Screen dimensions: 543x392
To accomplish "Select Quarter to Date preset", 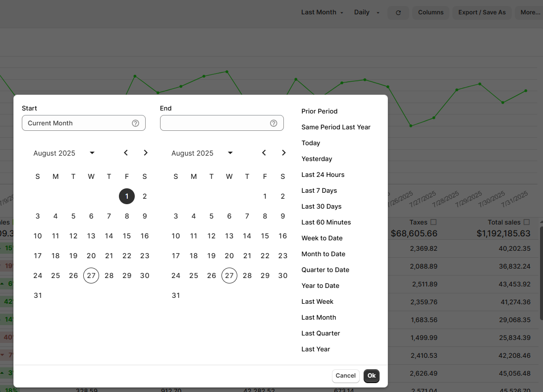I will [x=325, y=270].
